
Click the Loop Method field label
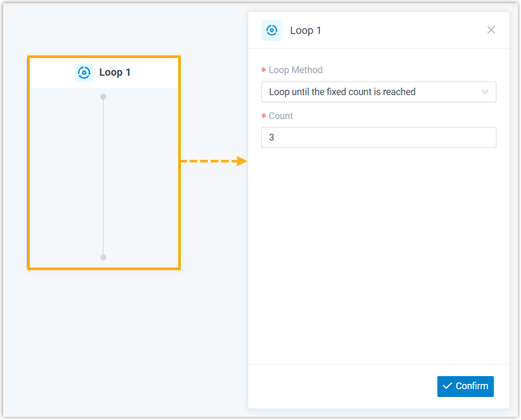pyautogui.click(x=295, y=70)
